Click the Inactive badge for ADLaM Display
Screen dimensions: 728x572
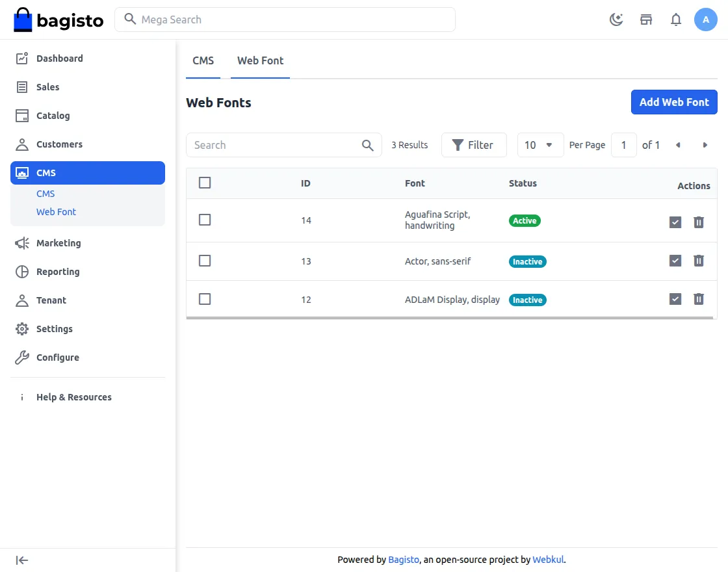pos(527,300)
